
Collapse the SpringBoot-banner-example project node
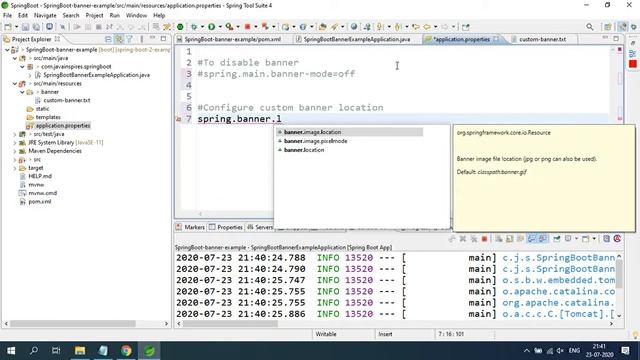click(7, 50)
